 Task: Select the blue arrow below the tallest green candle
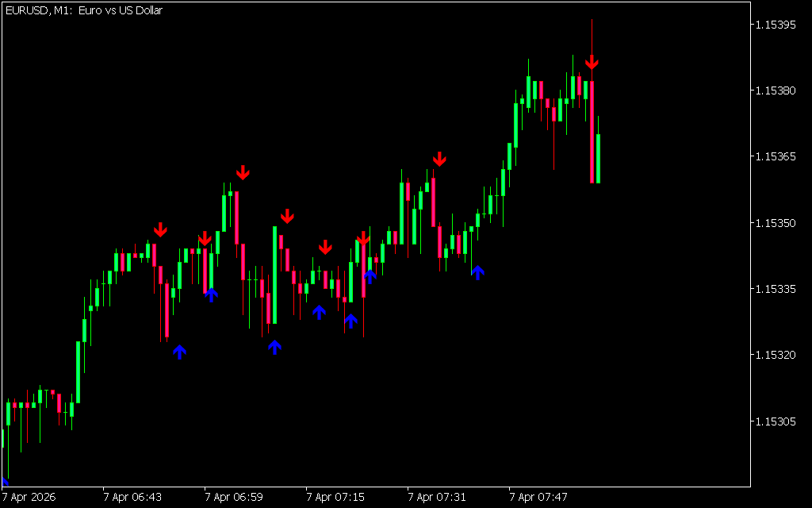(274, 347)
